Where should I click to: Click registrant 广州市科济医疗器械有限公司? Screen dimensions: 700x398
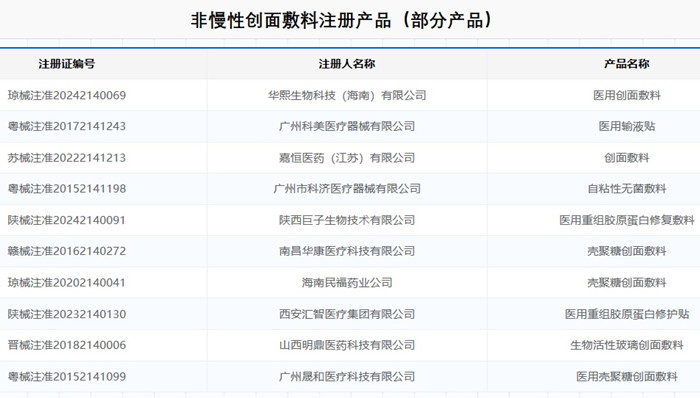(347, 189)
